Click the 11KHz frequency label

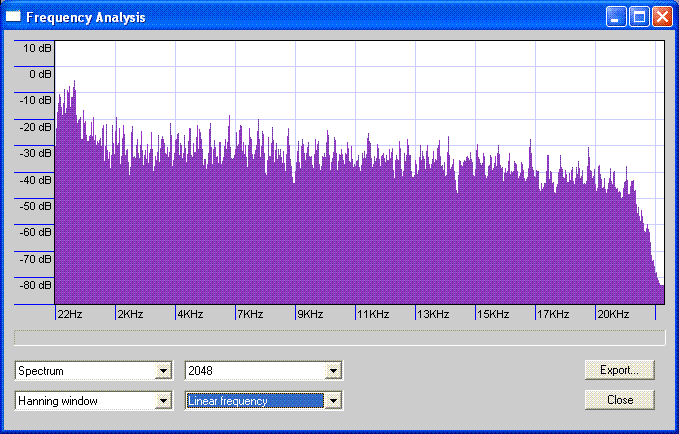pyautogui.click(x=373, y=314)
